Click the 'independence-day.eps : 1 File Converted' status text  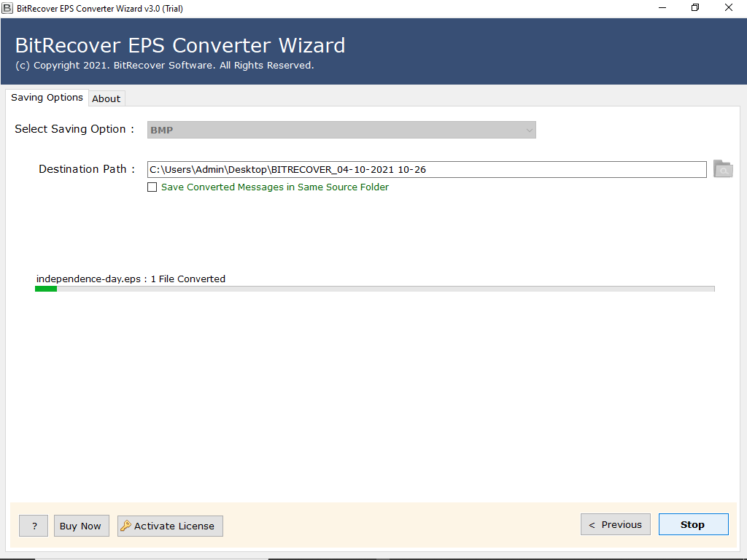tap(131, 279)
